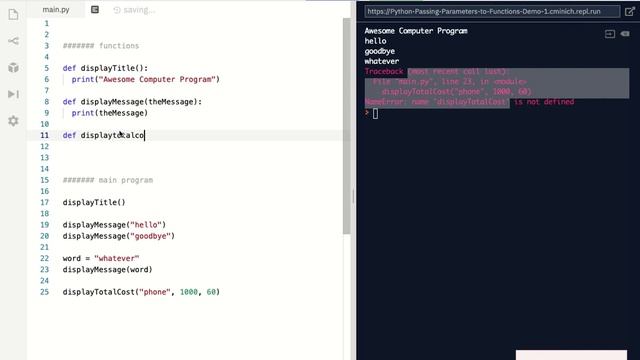Open the Packages cube icon
Viewport: 640px width, 360px height.
tap(13, 67)
